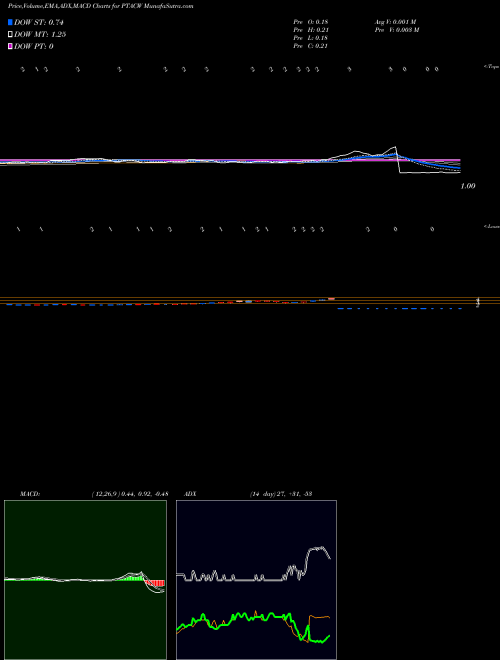
Task: Click the ADX panel heading
Action: [x=190, y=494]
